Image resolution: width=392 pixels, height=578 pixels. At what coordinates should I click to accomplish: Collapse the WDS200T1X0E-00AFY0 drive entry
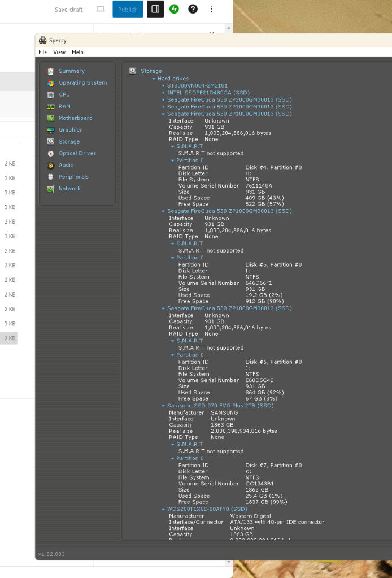tap(163, 509)
